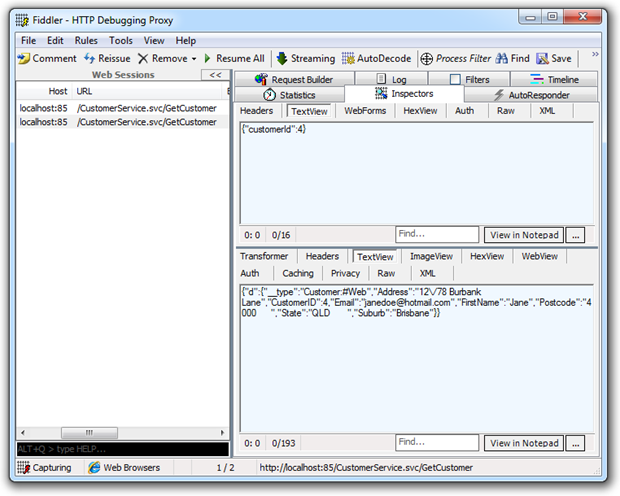Reissue the selected request
This screenshot has width=620, height=496.
(107, 59)
